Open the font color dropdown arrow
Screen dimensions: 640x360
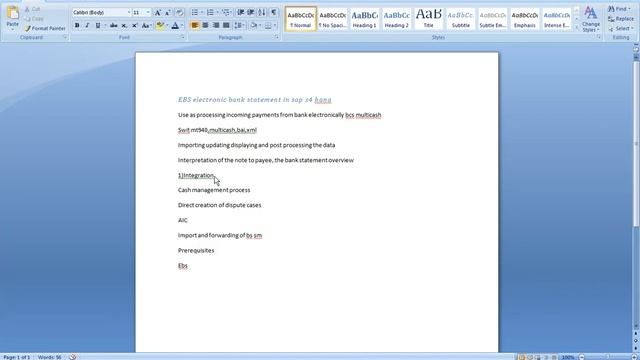click(x=182, y=25)
